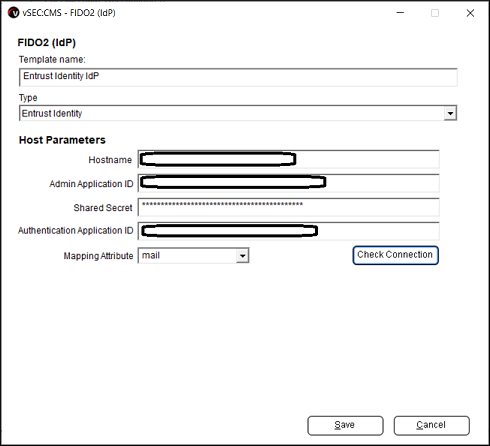
Task: Expand the Mapping Attribute dropdown arrow
Action: [243, 256]
